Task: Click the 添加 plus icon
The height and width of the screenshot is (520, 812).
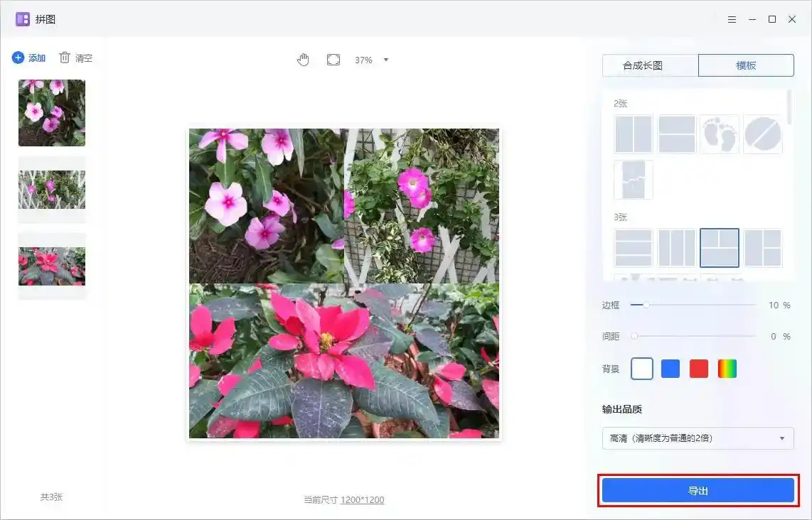Action: pos(18,58)
